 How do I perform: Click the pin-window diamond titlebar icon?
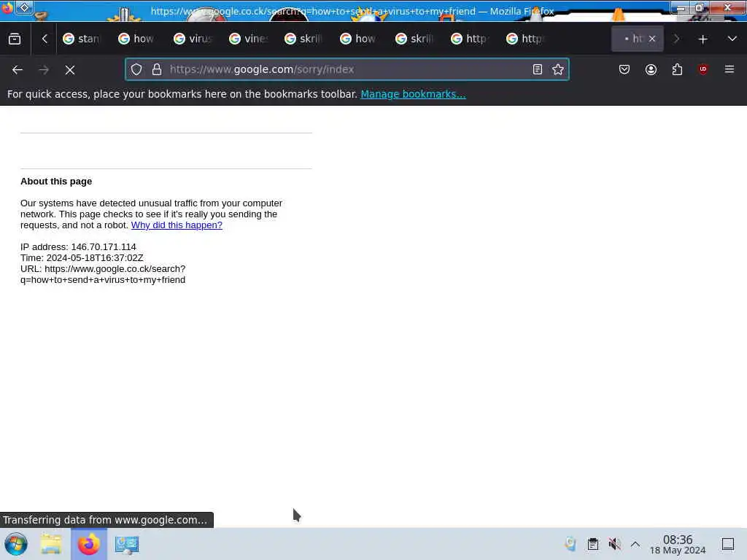(24, 7)
